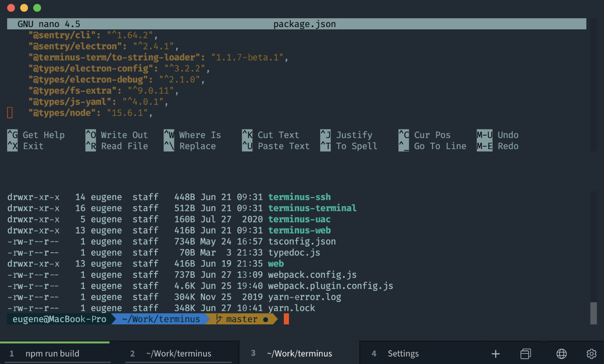Image resolution: width=604 pixels, height=364 pixels.
Task: Click the red close window button
Action: pos(11,8)
